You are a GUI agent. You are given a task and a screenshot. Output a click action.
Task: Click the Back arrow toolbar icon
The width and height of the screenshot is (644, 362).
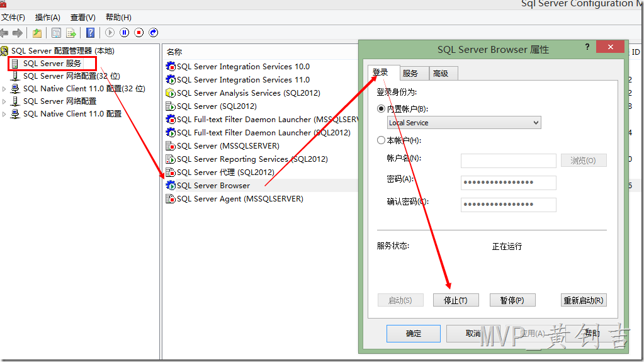coord(4,33)
